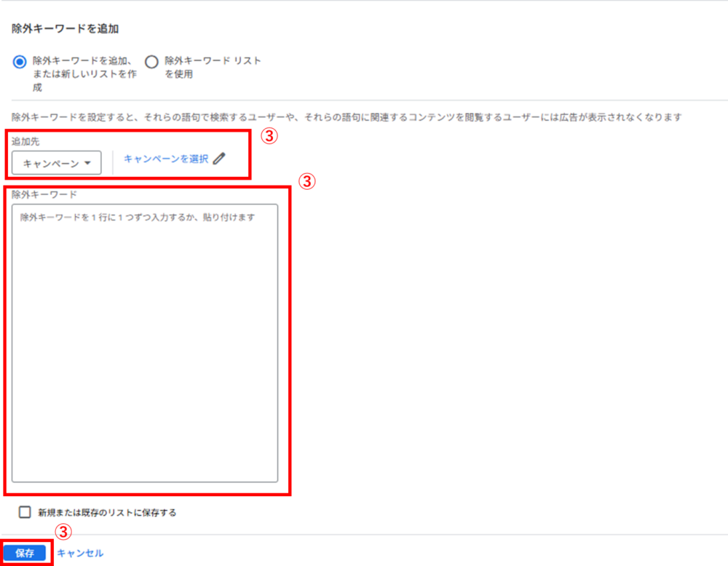Select the 除外キーワードを追加、または新しいリストを作成 radio button
The height and width of the screenshot is (566, 728).
tap(20, 62)
